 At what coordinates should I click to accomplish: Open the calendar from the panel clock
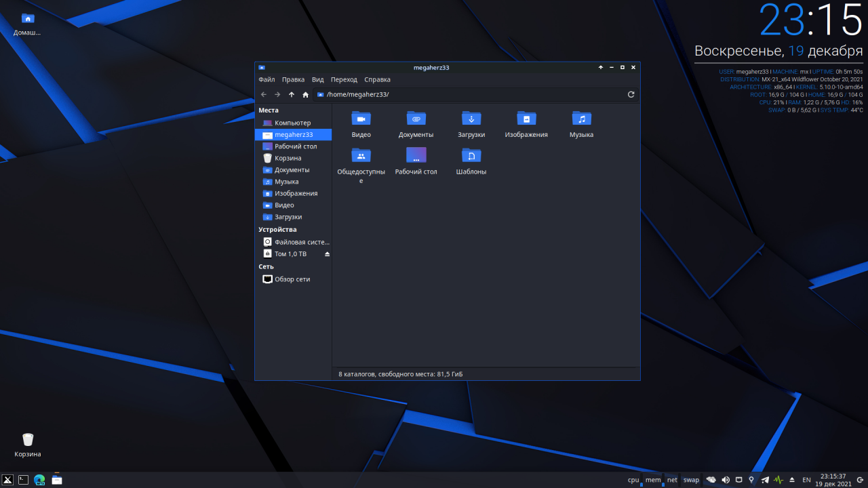[x=833, y=480]
